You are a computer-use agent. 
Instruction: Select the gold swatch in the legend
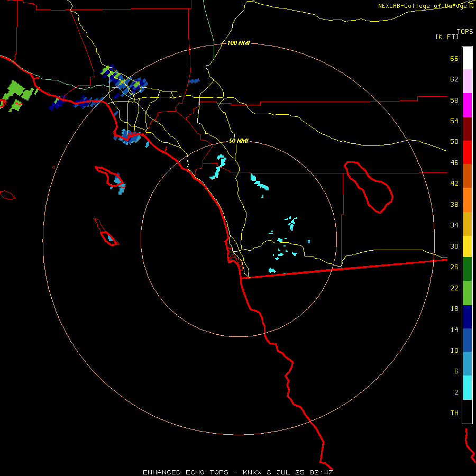click(467, 224)
